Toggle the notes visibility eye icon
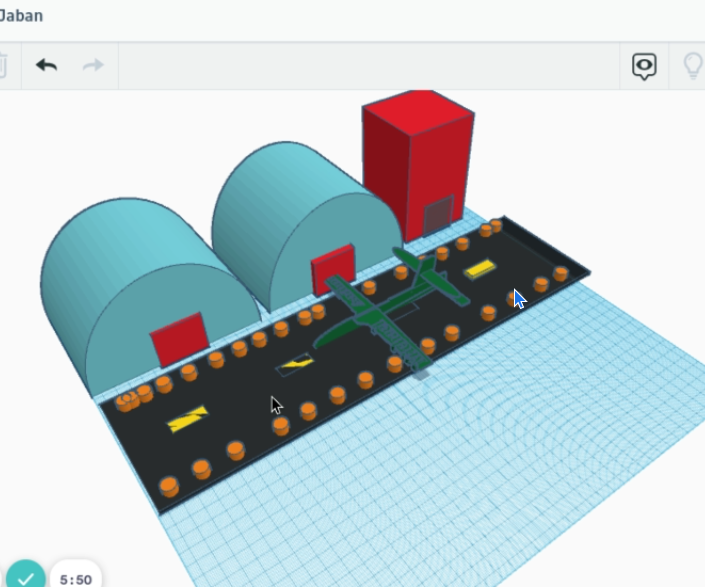The height and width of the screenshot is (587, 705). pos(644,66)
